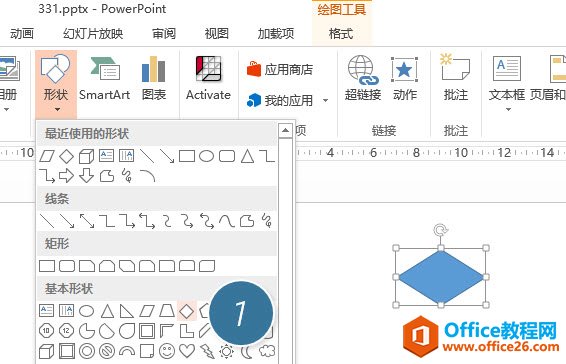Screen dimensions: 566x364
Task: Select the freeform shape under 线条
Action: click(x=247, y=221)
